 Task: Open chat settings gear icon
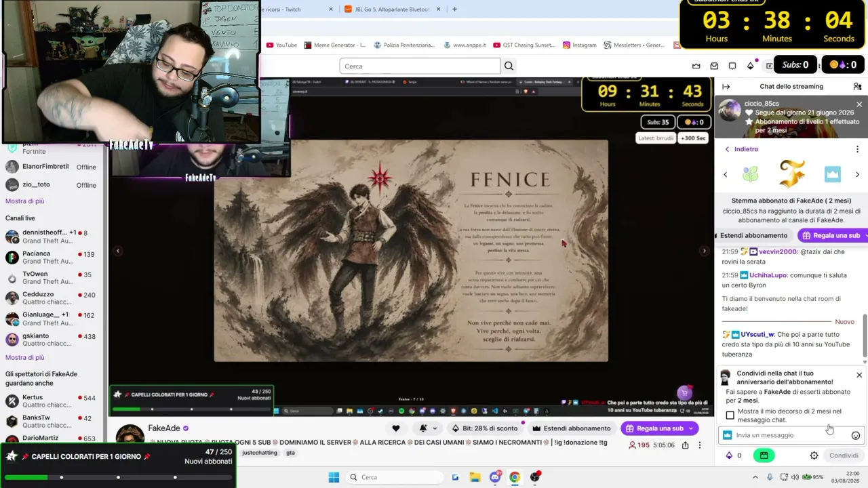814,455
